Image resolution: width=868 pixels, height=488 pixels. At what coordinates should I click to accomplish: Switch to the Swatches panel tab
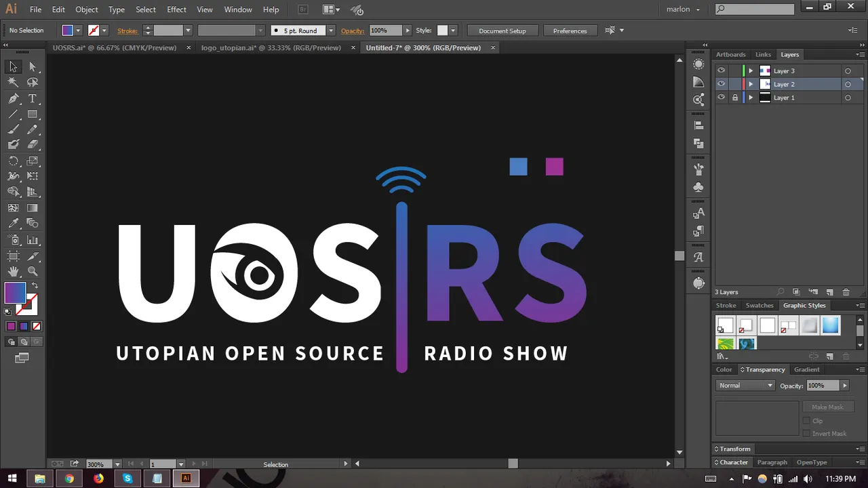(759, 305)
